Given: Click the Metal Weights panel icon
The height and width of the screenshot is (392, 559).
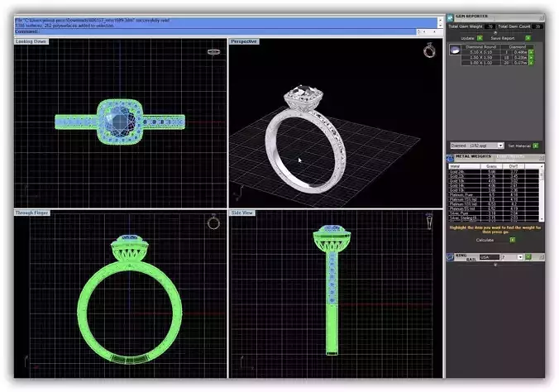Looking at the screenshot, I should pyautogui.click(x=451, y=158).
